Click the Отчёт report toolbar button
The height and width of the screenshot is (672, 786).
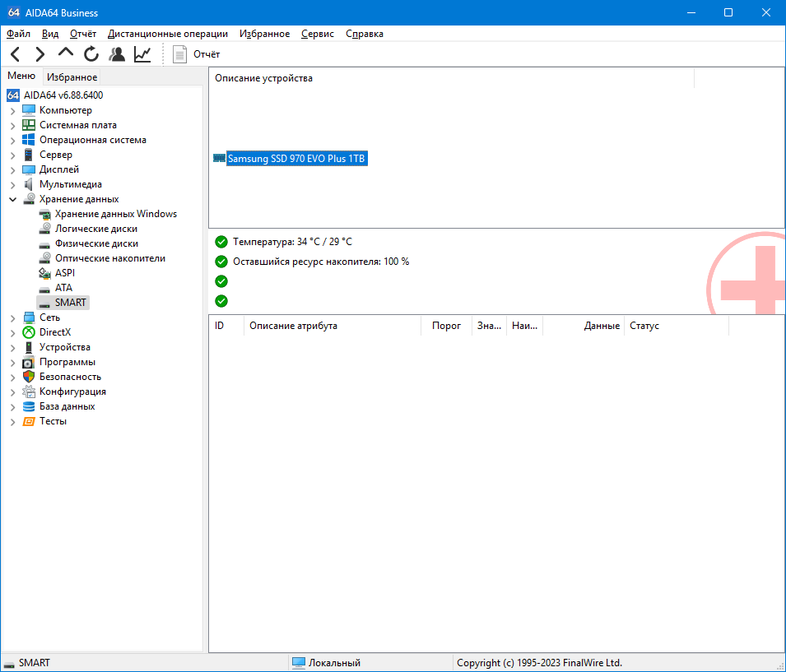(197, 54)
